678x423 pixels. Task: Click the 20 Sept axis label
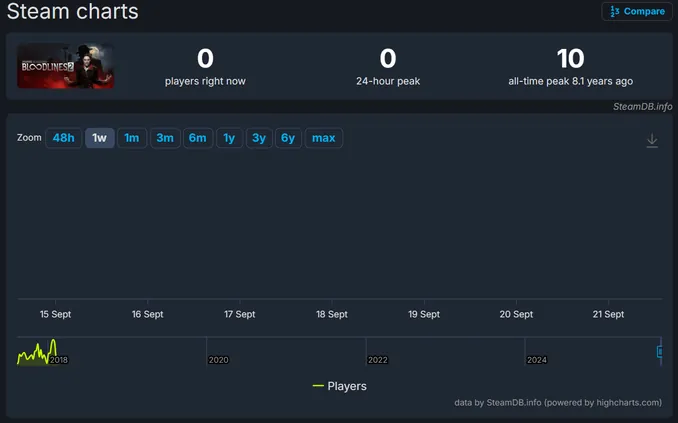[x=516, y=314]
